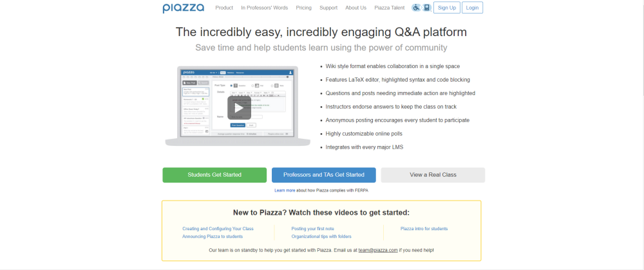Screen dimensions: 644x270
Task: Open Organizational tips with folders video
Action: (321, 237)
